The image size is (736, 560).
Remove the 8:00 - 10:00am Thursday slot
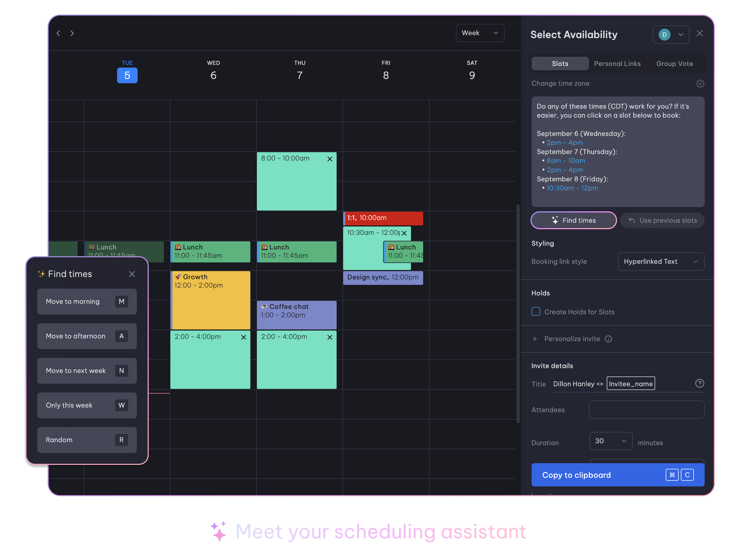330,159
